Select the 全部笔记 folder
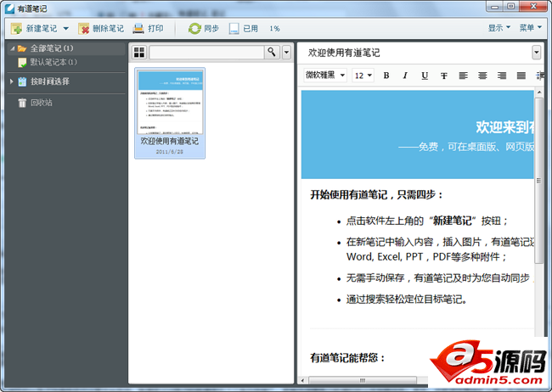 [51, 48]
